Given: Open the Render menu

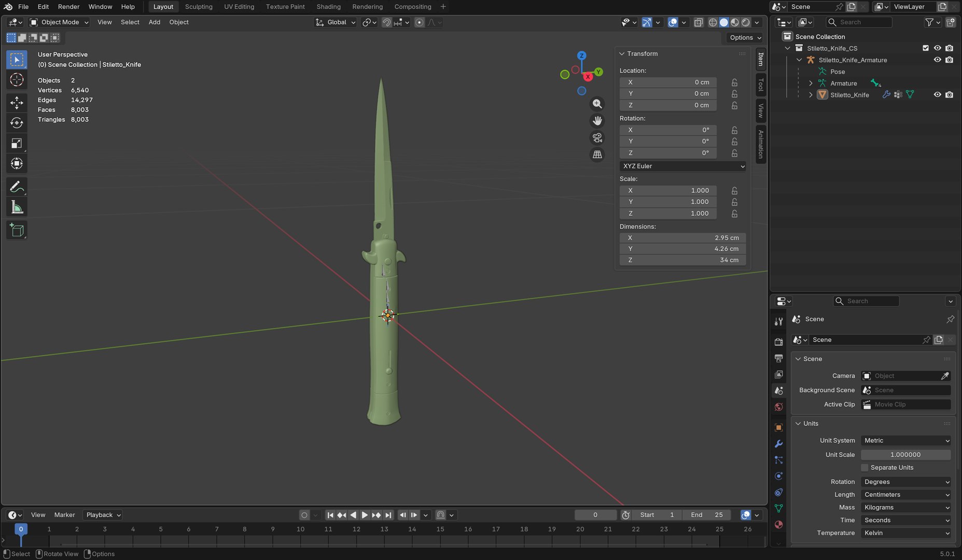Looking at the screenshot, I should [68, 7].
